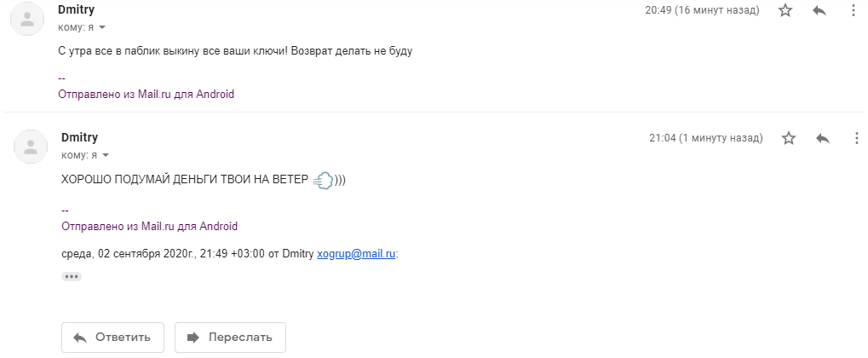This screenshot has height=358, width=868.
Task: Star the 20:49 message from Dmitry
Action: [785, 10]
